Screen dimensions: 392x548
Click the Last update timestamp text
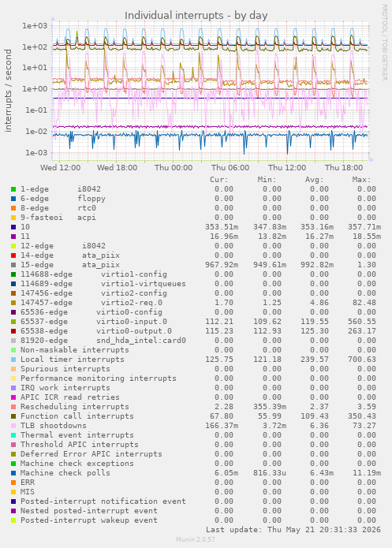coord(293,530)
